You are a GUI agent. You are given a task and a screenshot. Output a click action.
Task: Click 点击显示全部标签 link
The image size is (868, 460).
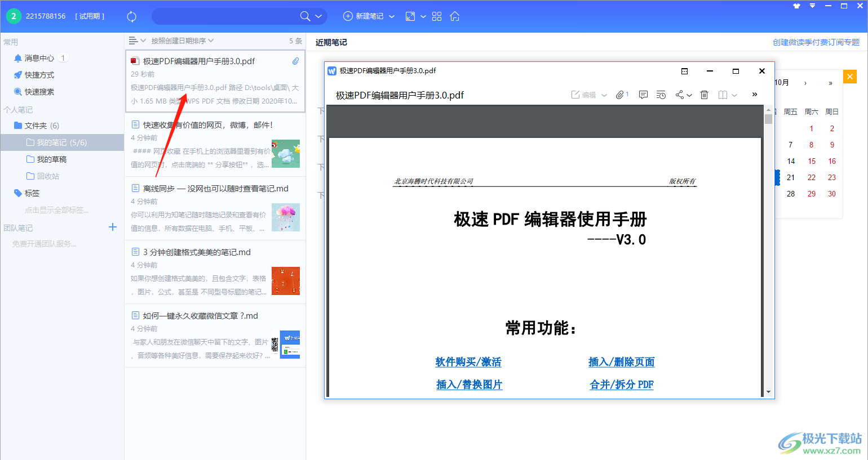(x=56, y=210)
